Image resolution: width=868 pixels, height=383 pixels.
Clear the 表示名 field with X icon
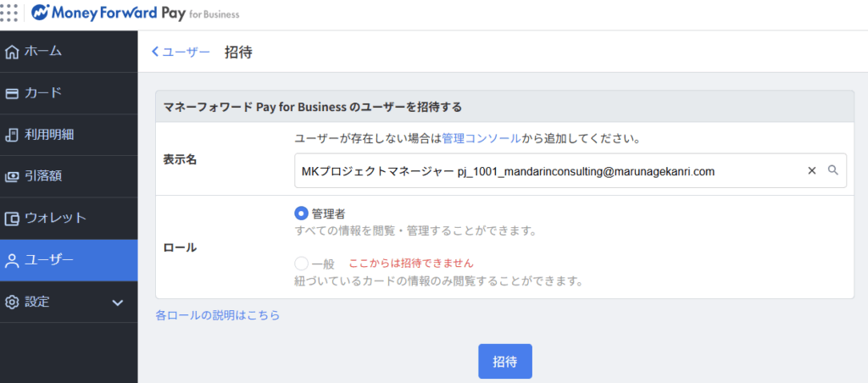coord(811,170)
